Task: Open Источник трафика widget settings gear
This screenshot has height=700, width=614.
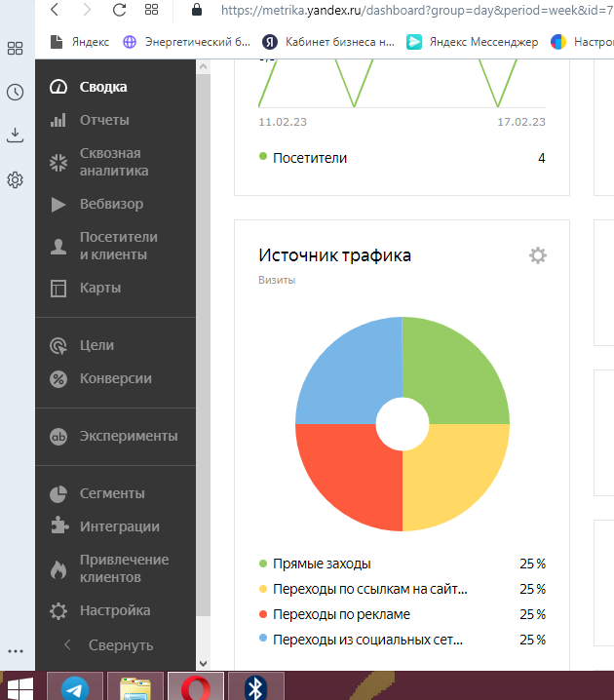Action: pos(538,255)
